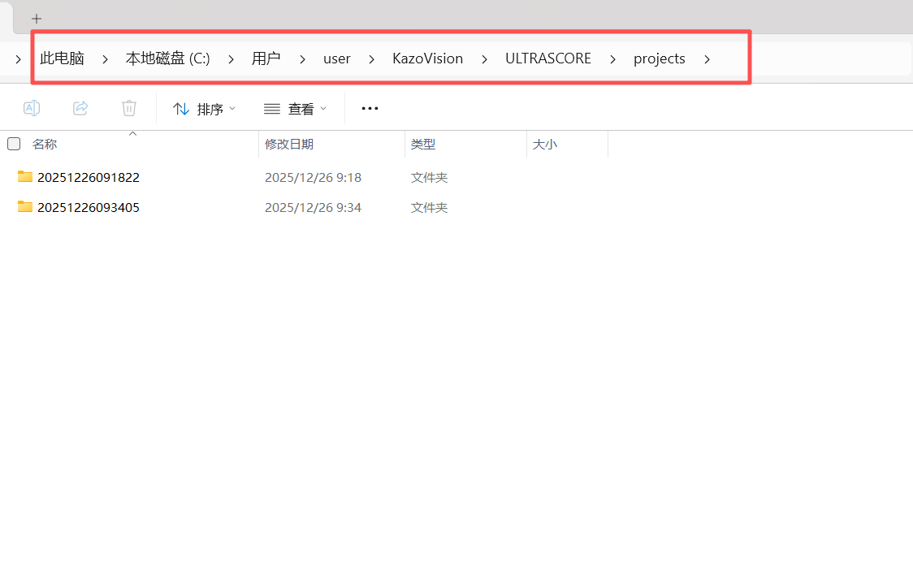Go to 用户 in the breadcrumb path
The width and height of the screenshot is (913, 588).
[x=266, y=58]
